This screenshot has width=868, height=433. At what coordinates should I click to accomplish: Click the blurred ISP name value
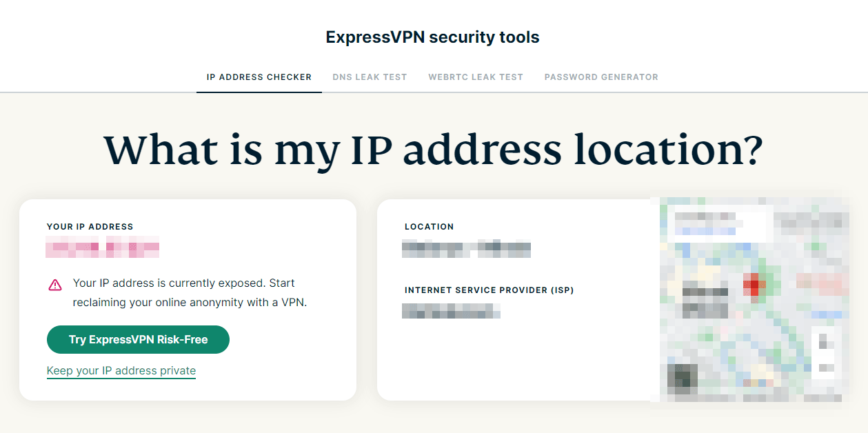point(452,310)
